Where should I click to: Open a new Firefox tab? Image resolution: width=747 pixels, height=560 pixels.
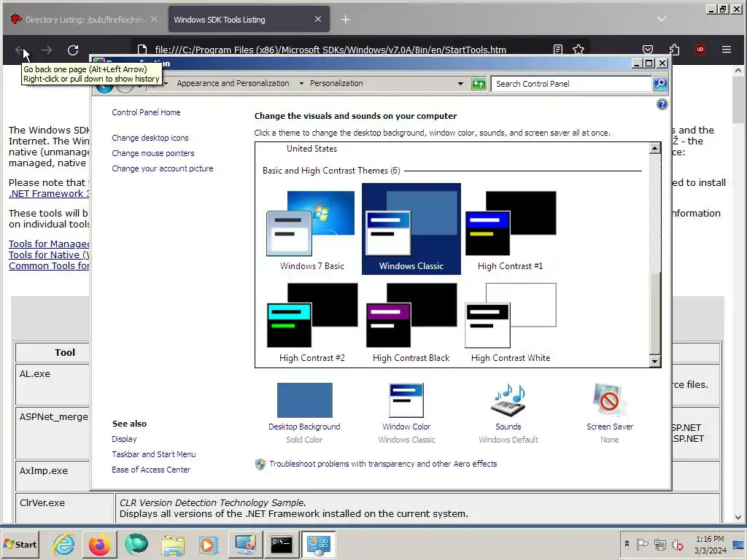click(345, 20)
